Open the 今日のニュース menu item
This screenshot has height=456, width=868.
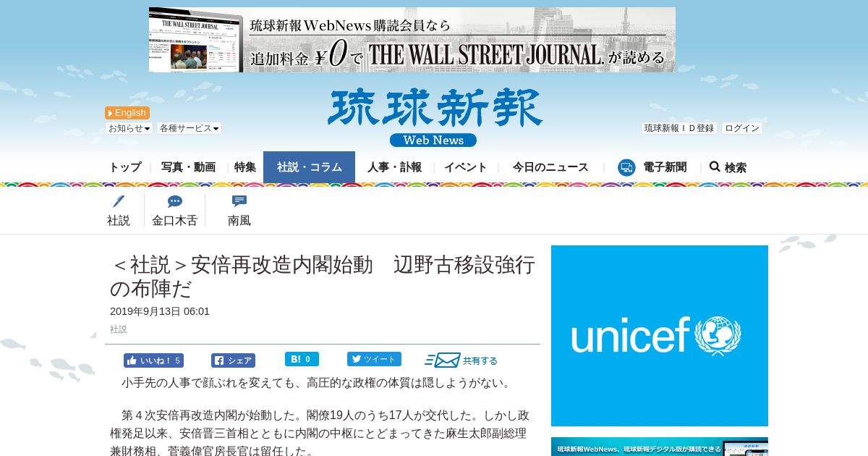tap(550, 167)
